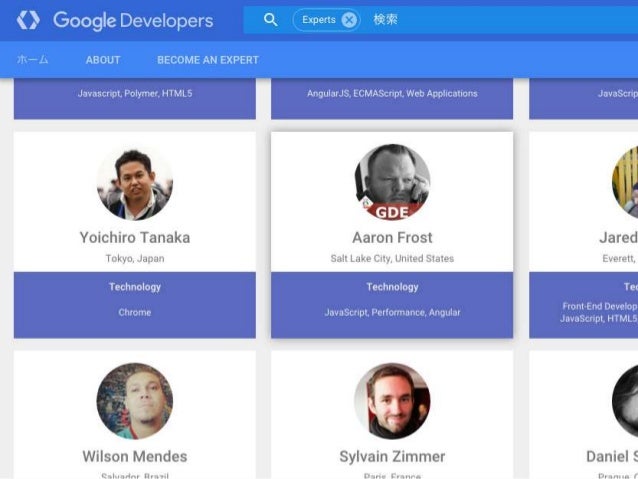Click Chrome technology under Yoichiro Tanaka
Image resolution: width=638 pixels, height=479 pixels.
coord(135,312)
